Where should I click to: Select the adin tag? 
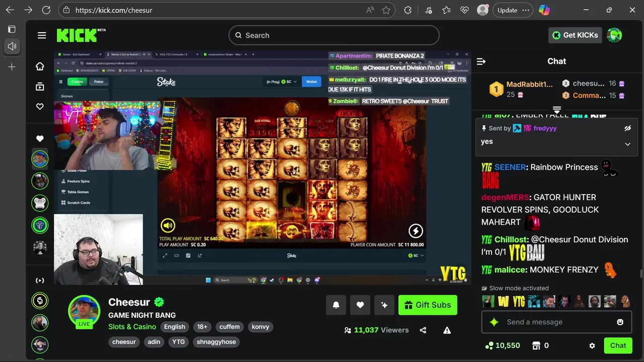coord(154,342)
